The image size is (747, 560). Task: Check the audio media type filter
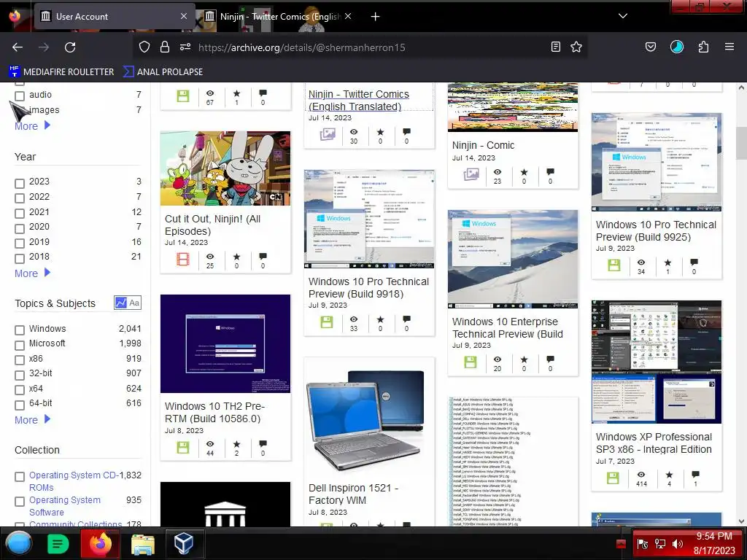coord(20,96)
